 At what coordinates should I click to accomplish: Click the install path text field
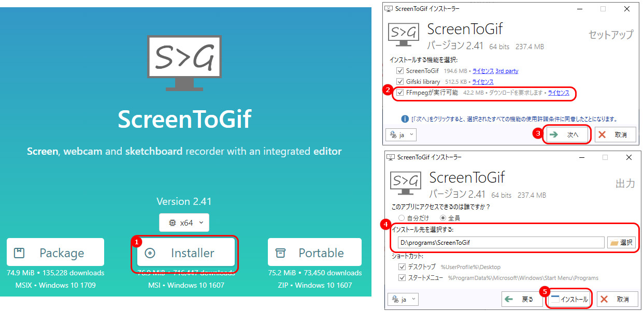point(499,242)
